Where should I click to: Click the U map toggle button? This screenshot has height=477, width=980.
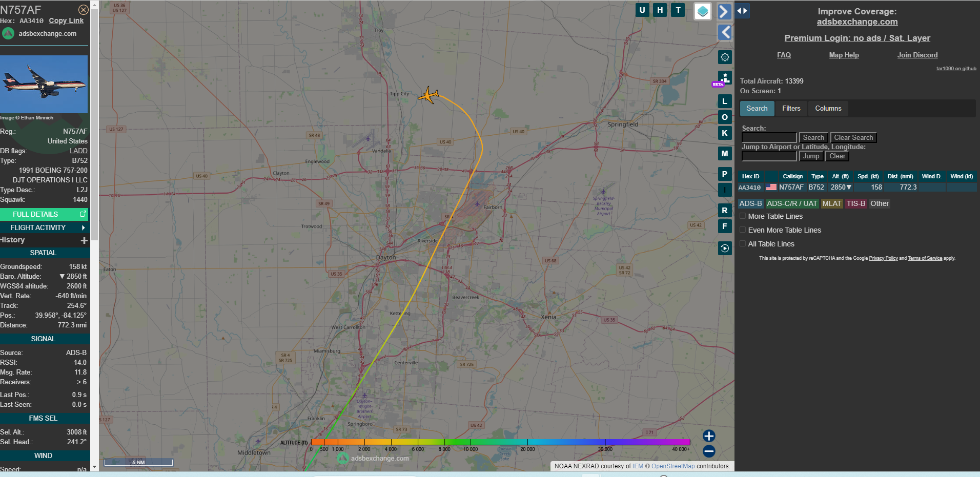(x=642, y=10)
